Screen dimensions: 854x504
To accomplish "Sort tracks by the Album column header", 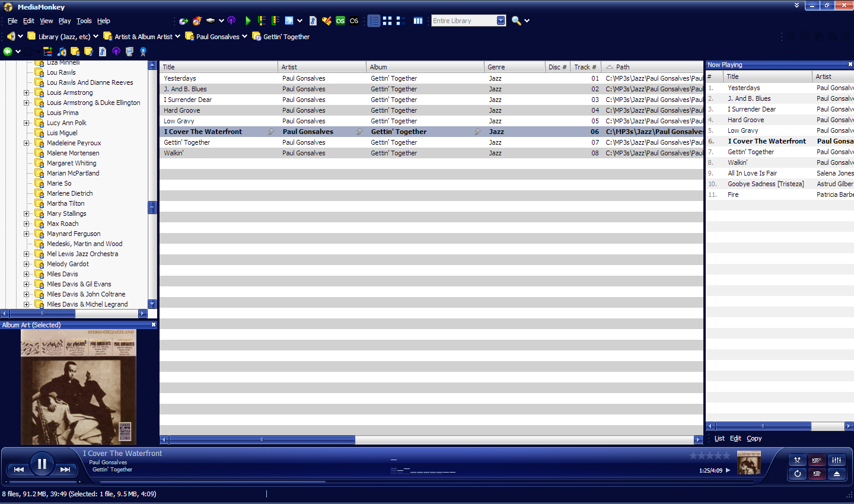I will pos(425,67).
